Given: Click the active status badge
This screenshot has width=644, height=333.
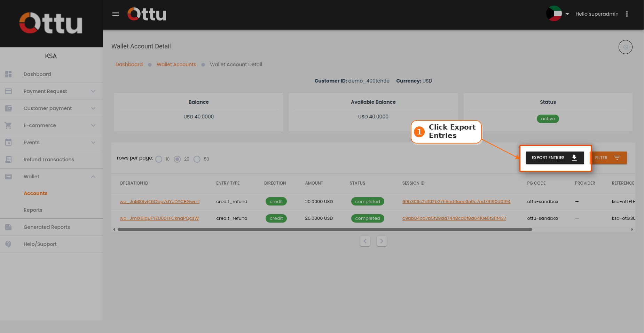Looking at the screenshot, I should click(548, 119).
